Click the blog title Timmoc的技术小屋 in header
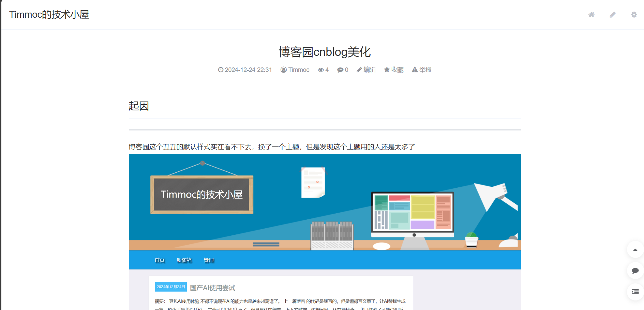 (49, 14)
